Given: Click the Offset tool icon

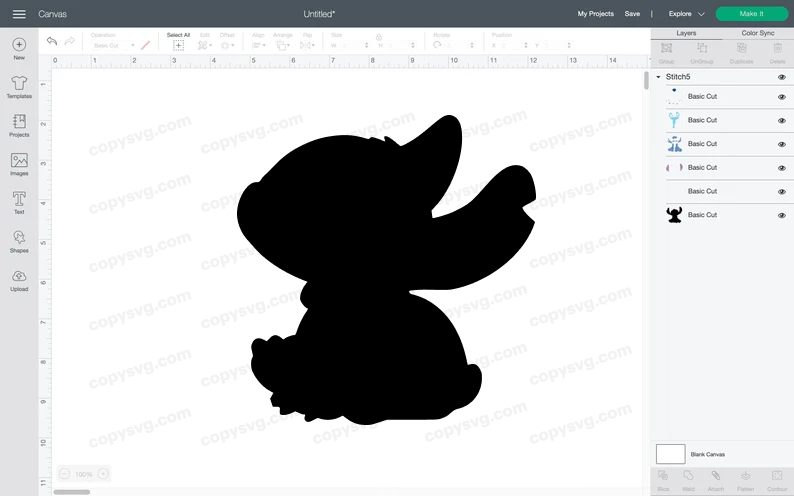Looking at the screenshot, I should (225, 46).
